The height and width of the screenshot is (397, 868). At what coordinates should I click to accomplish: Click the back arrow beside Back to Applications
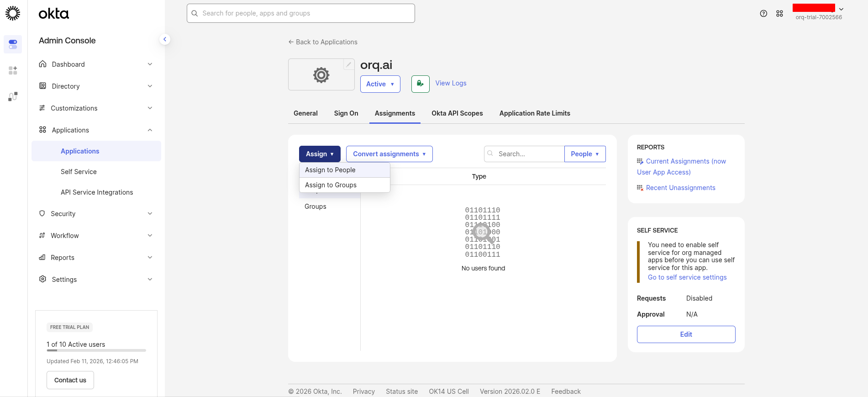291,42
